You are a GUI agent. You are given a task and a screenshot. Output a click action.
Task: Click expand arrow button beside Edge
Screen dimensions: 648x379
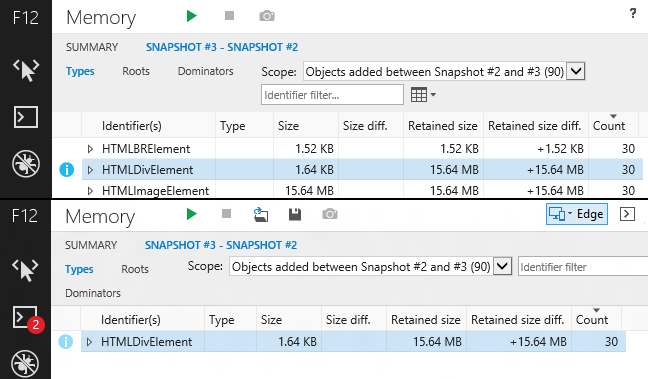(x=627, y=214)
